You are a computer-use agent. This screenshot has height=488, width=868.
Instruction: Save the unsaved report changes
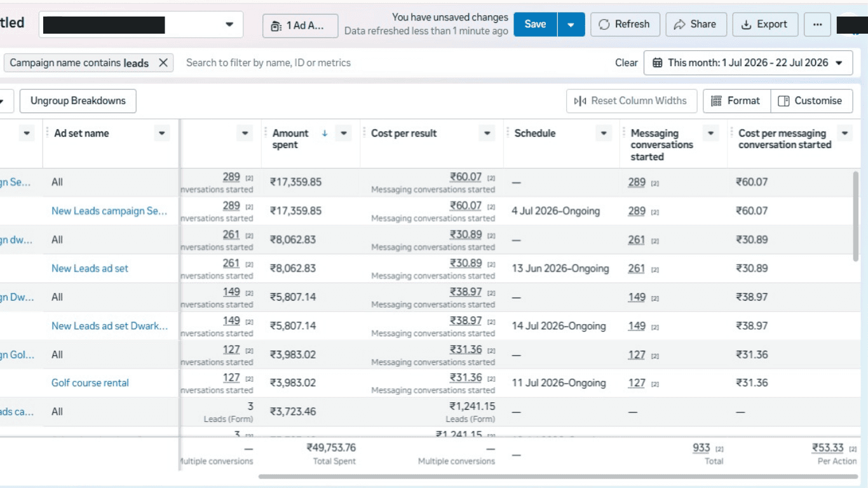(x=535, y=24)
